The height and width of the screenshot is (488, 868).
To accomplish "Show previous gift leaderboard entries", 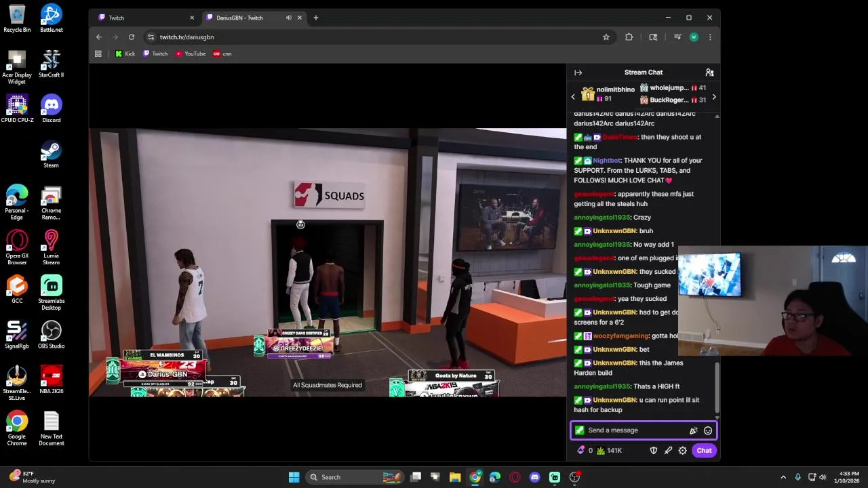I will (x=573, y=97).
